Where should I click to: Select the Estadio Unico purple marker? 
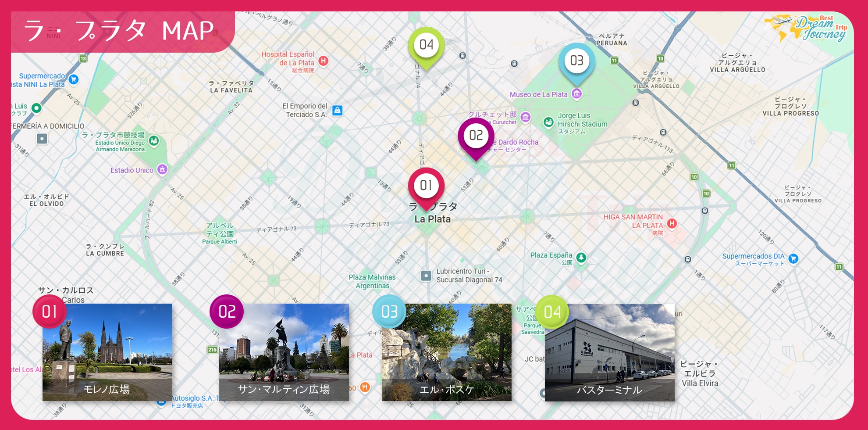click(162, 169)
